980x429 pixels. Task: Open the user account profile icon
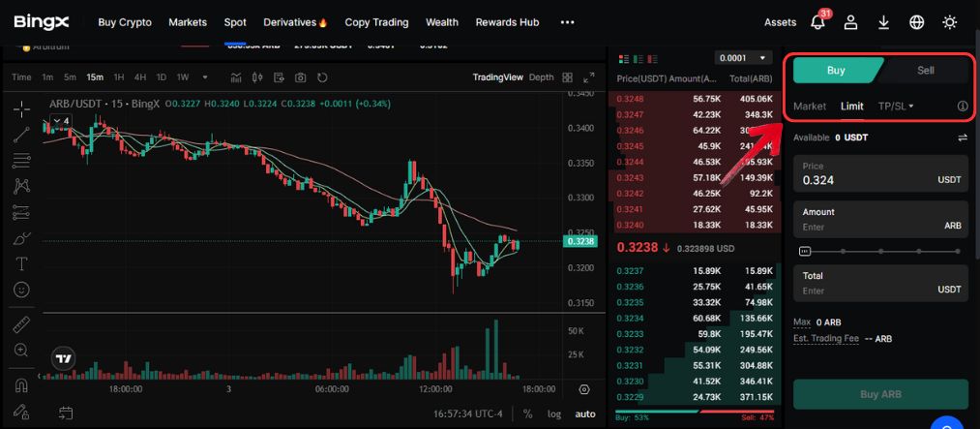click(x=850, y=22)
